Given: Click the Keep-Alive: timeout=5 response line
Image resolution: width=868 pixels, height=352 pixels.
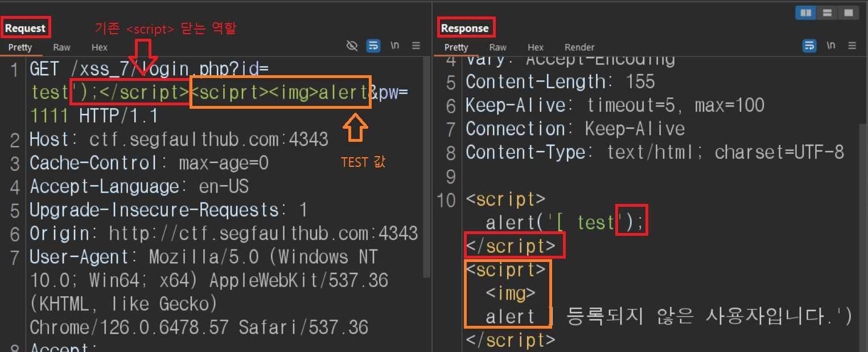Looking at the screenshot, I should click(615, 105).
